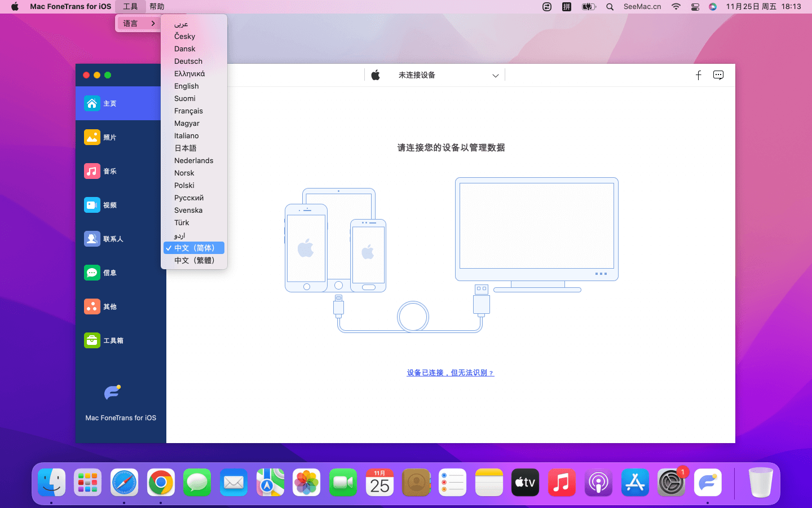Viewport: 812px width, 508px height.
Task: Expand the 未连接设备 device dropdown
Action: [495, 76]
